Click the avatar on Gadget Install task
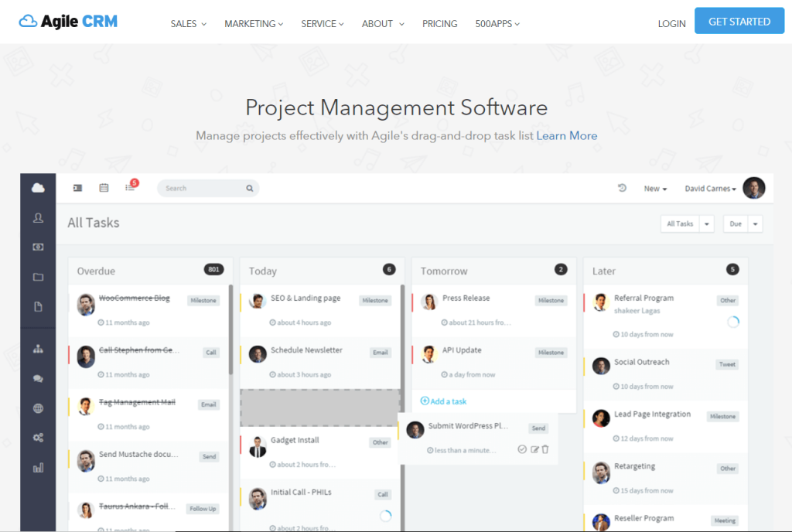 [x=258, y=447]
